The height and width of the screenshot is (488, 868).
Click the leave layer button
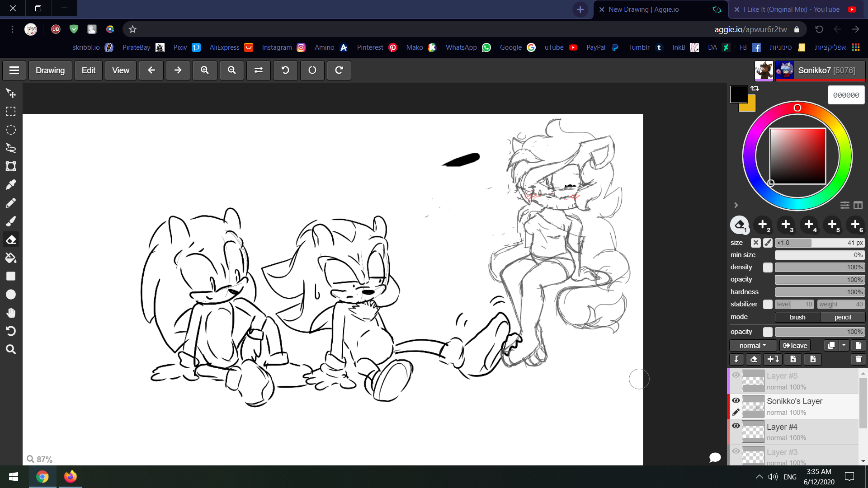(x=795, y=346)
